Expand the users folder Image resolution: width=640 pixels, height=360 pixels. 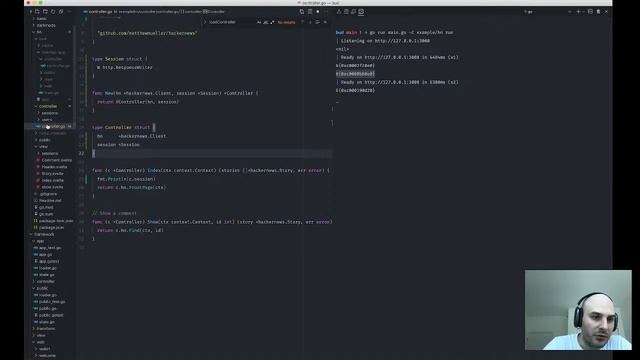click(x=47, y=120)
